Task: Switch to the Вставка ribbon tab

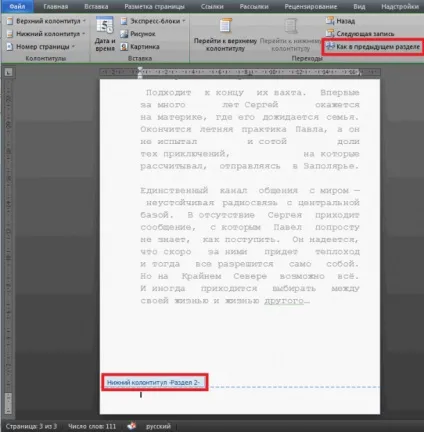Action: (x=96, y=6)
